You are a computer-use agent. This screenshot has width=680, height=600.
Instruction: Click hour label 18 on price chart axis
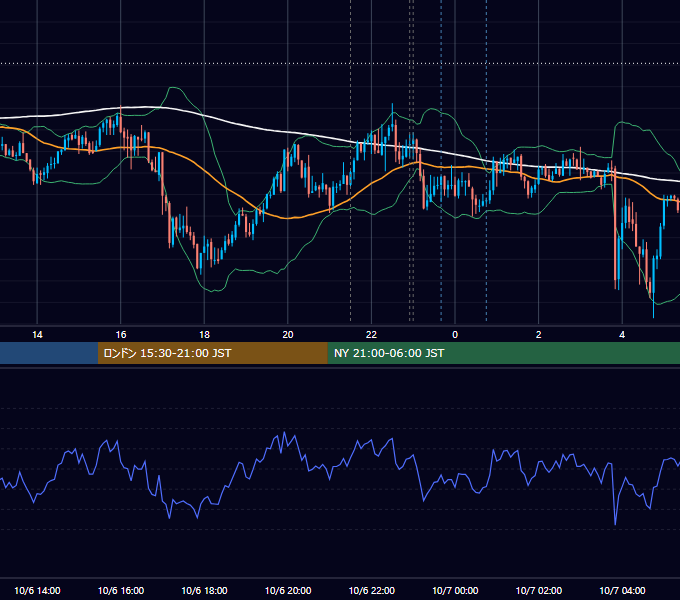(x=204, y=335)
